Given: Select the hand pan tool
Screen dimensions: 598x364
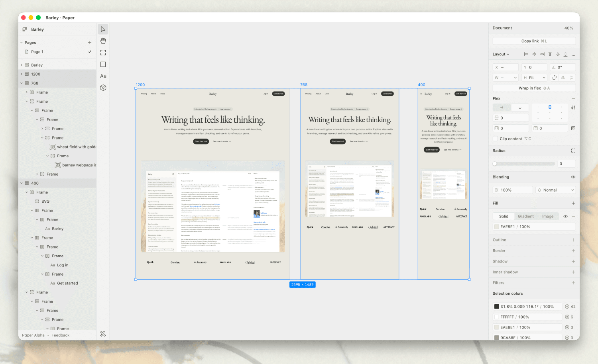Looking at the screenshot, I should [x=103, y=41].
